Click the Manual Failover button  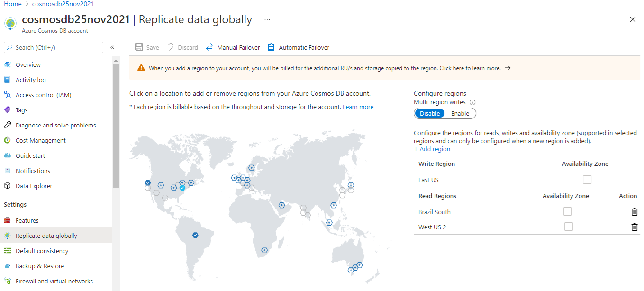(233, 47)
